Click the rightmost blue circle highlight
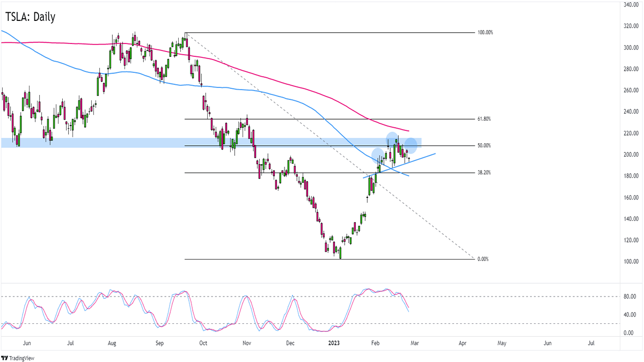644x362 pixels. click(411, 145)
